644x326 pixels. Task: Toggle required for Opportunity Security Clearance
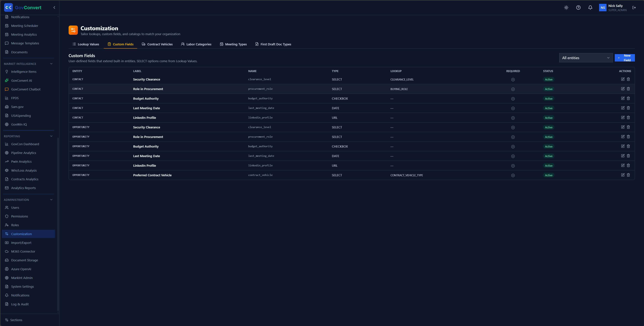point(513,127)
